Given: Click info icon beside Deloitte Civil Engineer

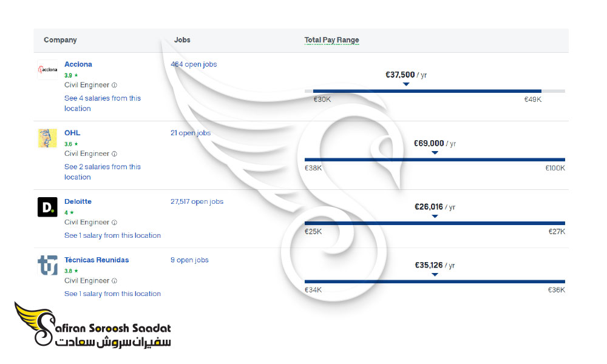Looking at the screenshot, I should 114,223.
